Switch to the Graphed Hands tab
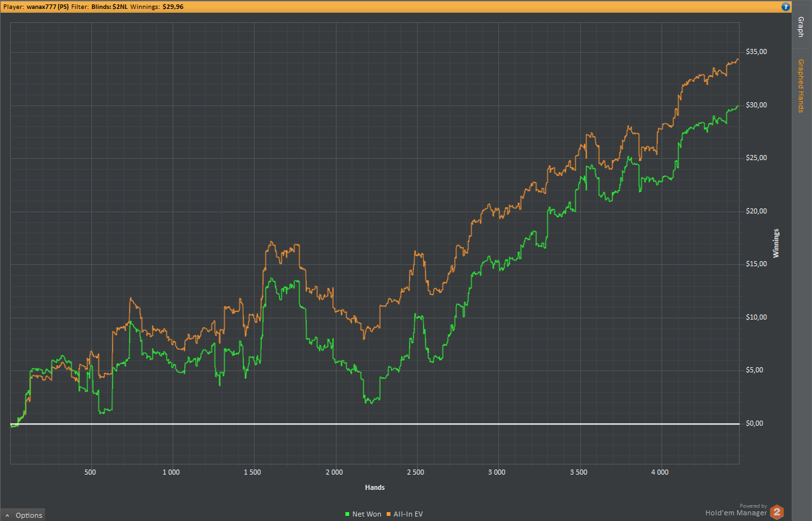This screenshot has width=812, height=521. coord(801,85)
